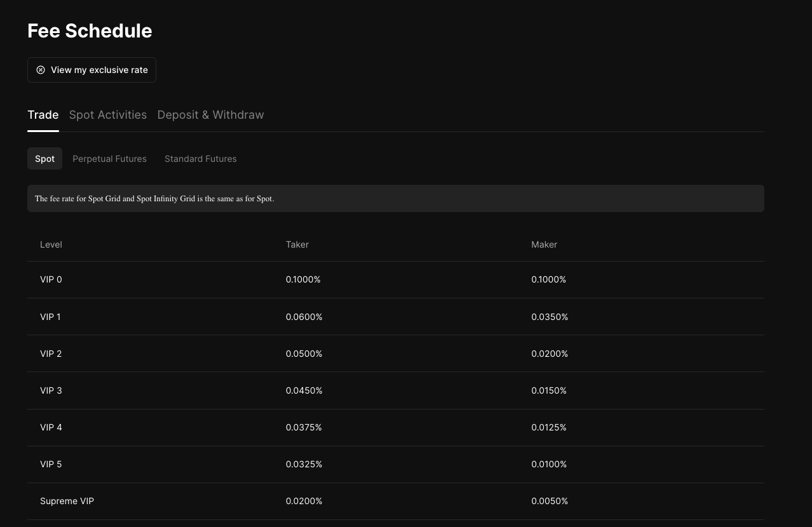Select the VIP 4 level label

click(x=51, y=427)
